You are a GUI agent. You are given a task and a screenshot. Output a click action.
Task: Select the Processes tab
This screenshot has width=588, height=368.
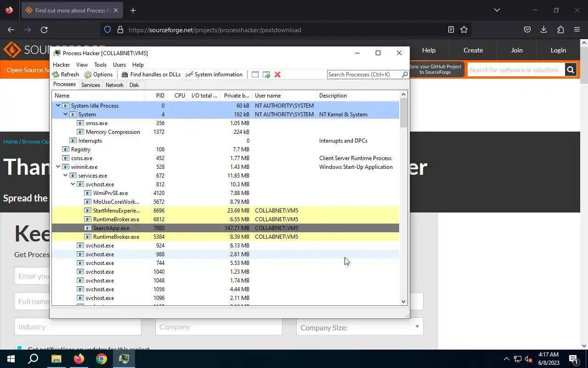coord(64,85)
